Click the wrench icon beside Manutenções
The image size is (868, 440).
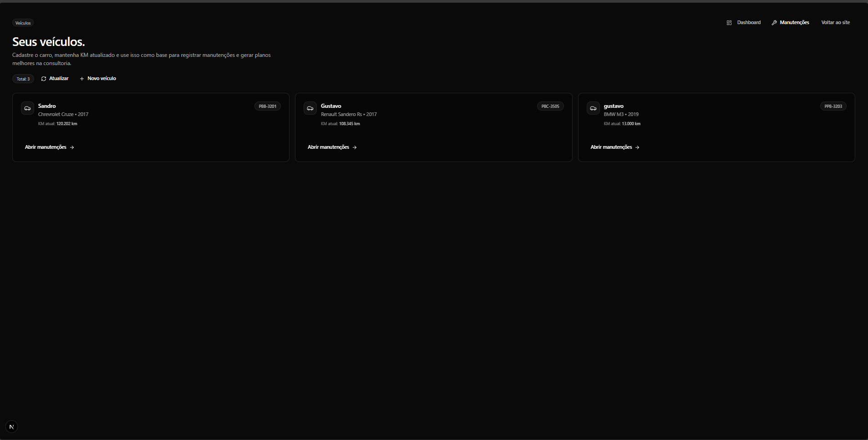click(x=774, y=23)
